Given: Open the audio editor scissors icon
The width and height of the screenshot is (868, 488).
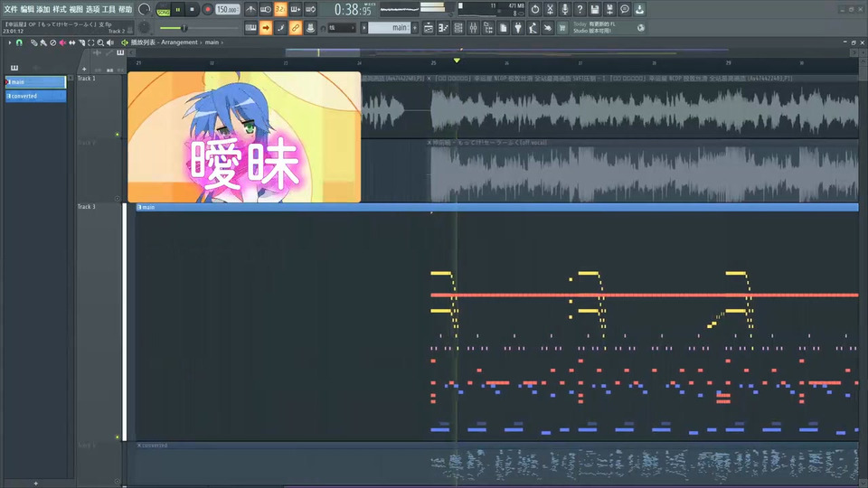Looking at the screenshot, I should click(550, 9).
